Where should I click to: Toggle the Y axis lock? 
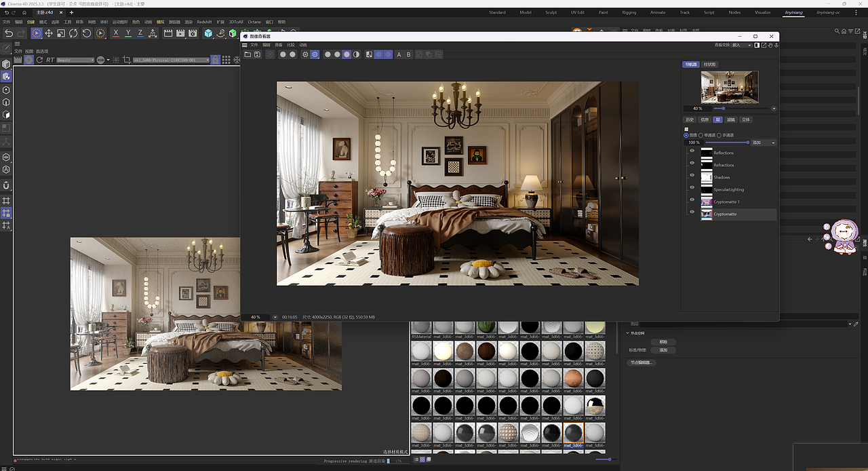pos(128,33)
